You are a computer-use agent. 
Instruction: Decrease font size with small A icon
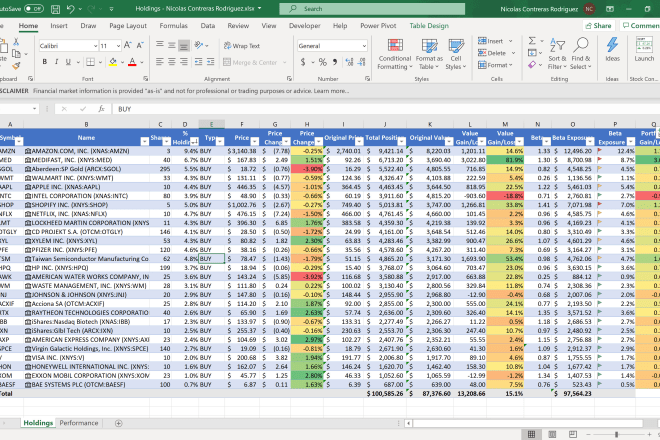(140, 45)
